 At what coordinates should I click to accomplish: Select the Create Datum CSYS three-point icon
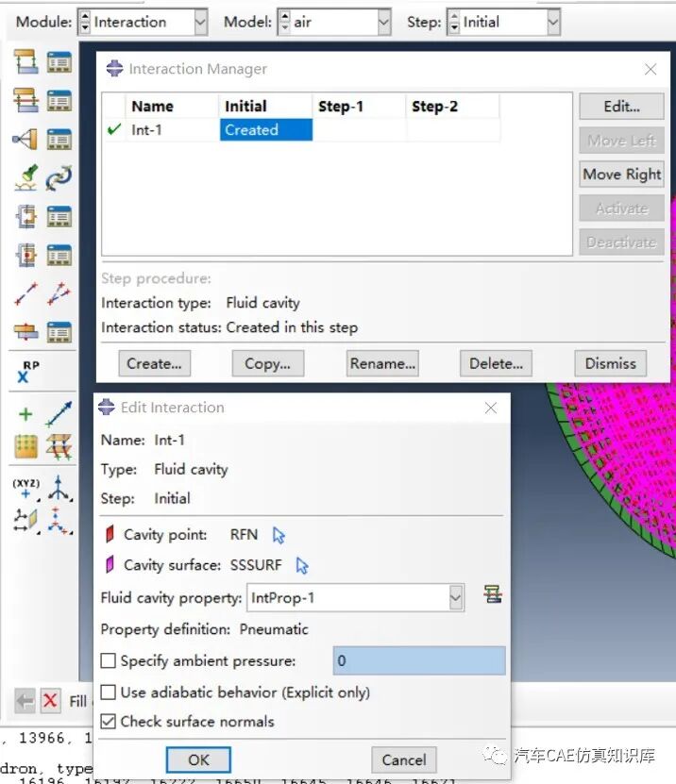59,520
